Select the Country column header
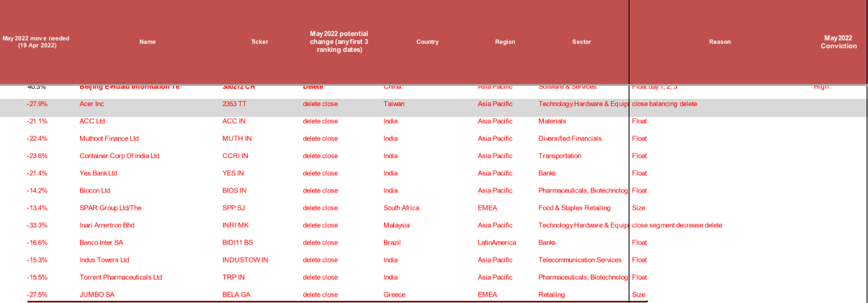The width and height of the screenshot is (868, 303). click(x=427, y=42)
